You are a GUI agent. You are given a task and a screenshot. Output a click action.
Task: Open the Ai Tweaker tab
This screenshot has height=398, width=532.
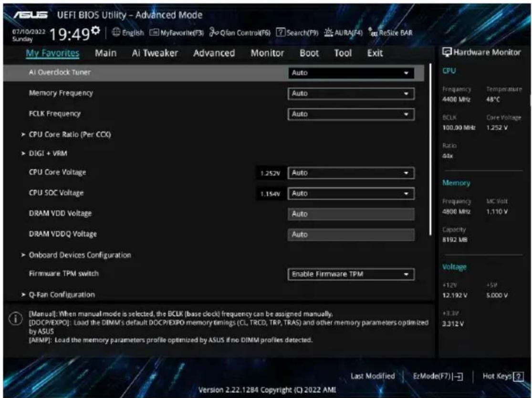[x=155, y=53]
